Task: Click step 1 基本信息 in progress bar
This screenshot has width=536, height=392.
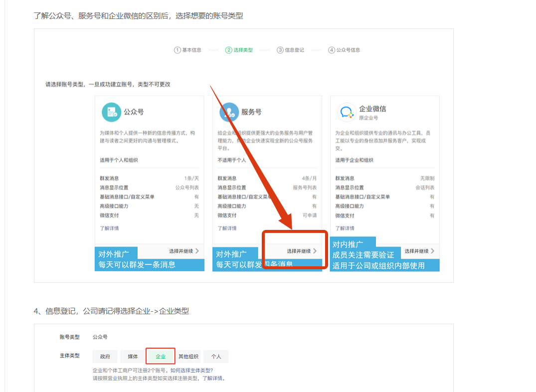Action: click(187, 50)
